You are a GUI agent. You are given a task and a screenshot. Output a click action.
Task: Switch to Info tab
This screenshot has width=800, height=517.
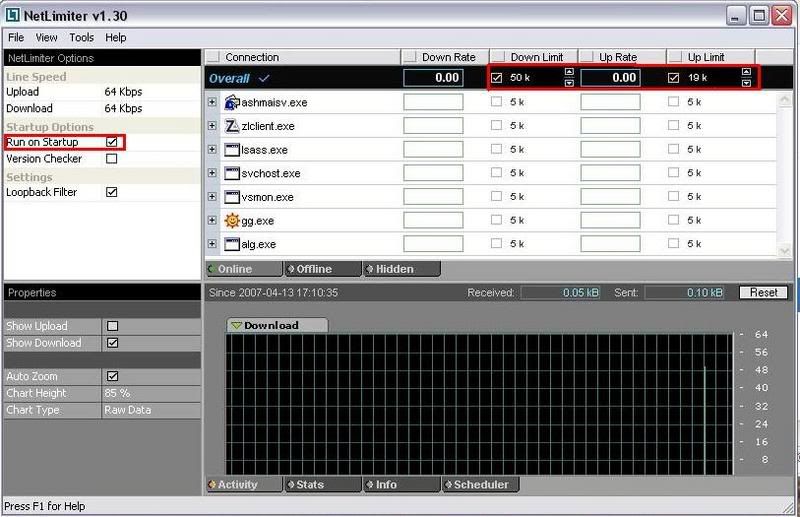[x=402, y=484]
